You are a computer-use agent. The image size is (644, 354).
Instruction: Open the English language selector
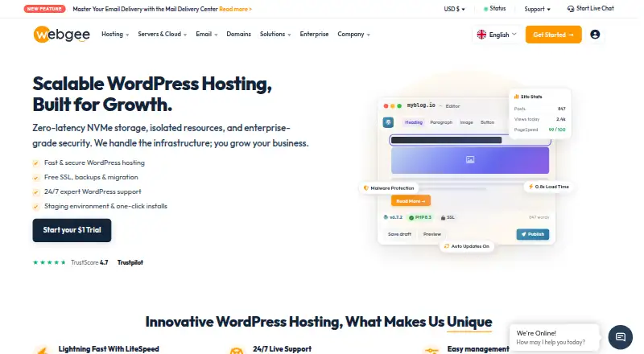497,35
